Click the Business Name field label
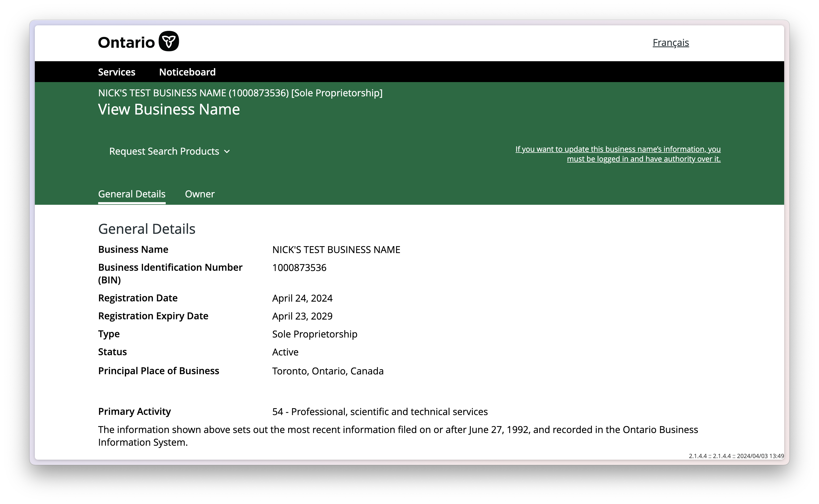This screenshot has width=819, height=504. 133,249
